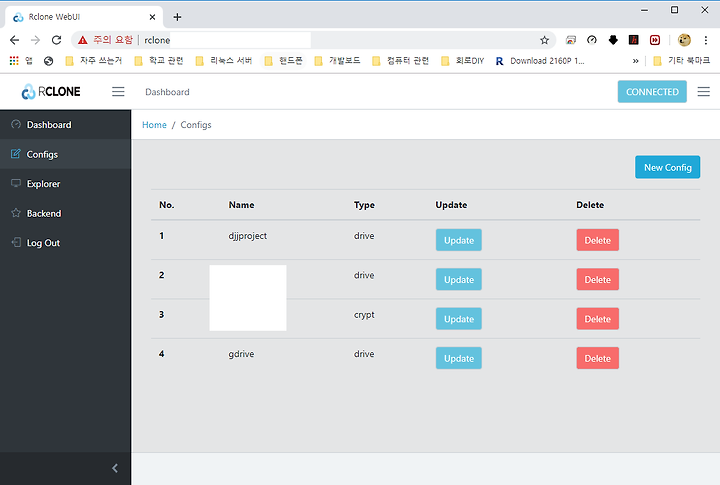Click the browser forward arrow
The width and height of the screenshot is (720, 485).
pyautogui.click(x=35, y=40)
